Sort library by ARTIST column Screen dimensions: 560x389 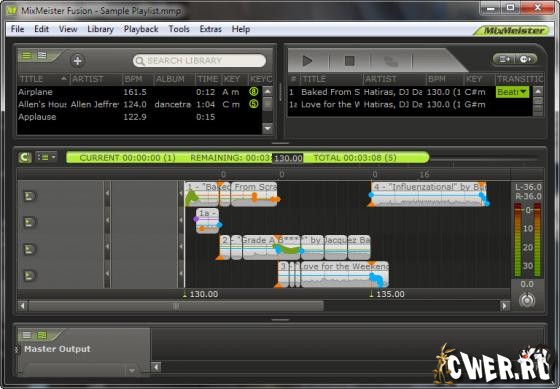click(x=95, y=79)
